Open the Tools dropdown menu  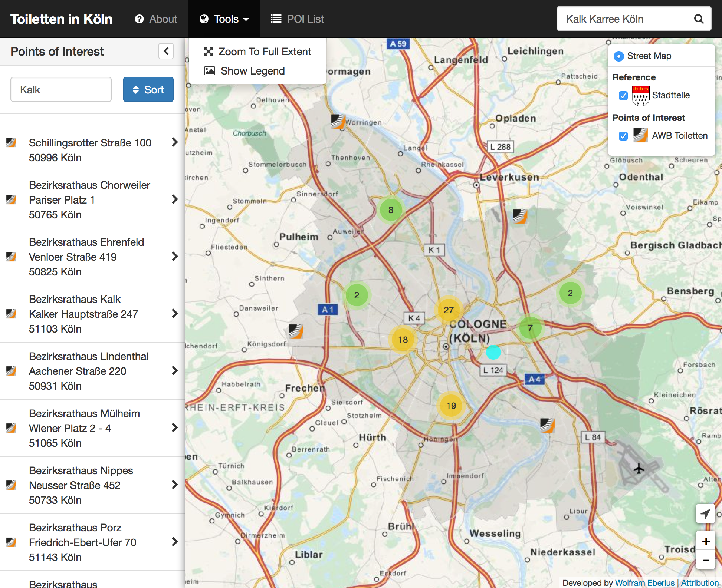(x=224, y=19)
